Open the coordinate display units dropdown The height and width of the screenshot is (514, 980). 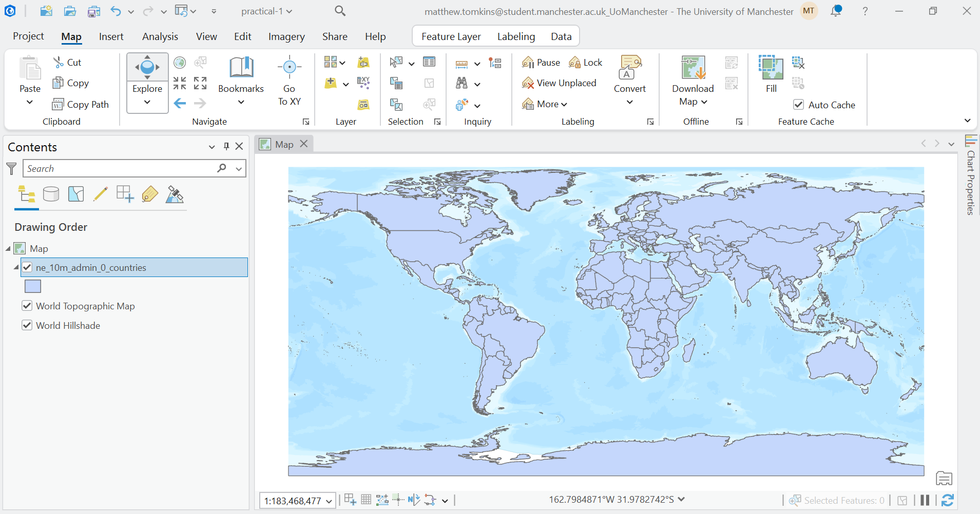(x=682, y=499)
